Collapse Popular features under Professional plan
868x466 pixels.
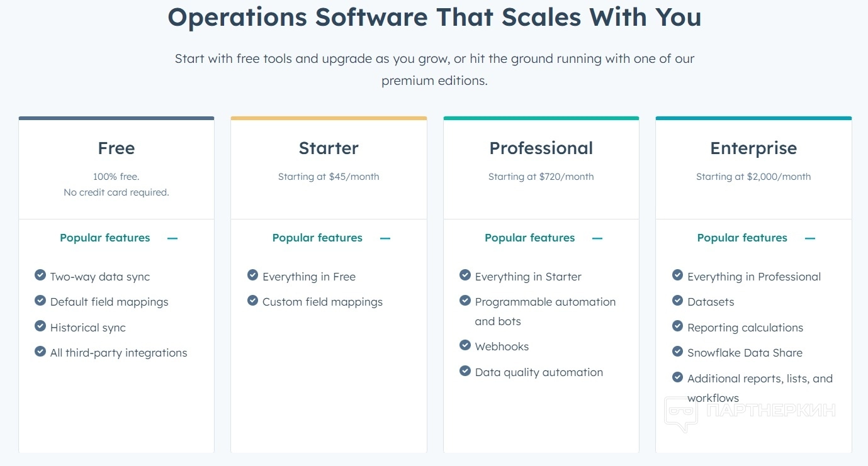pos(597,238)
